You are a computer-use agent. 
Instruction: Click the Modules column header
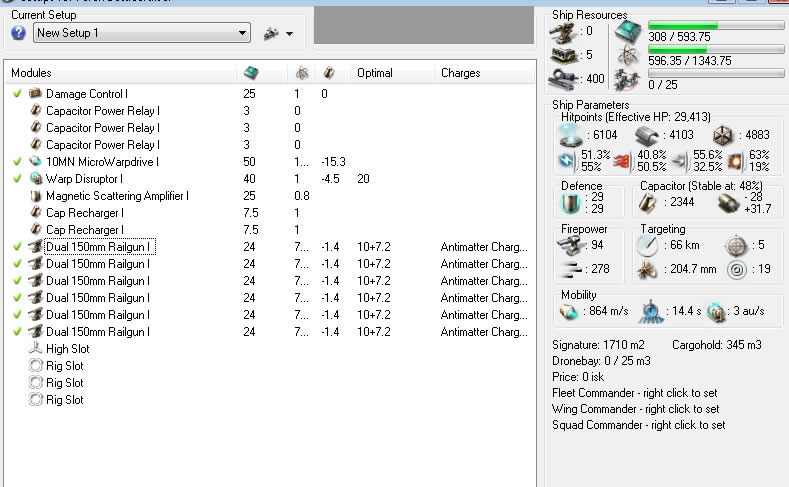coord(31,73)
